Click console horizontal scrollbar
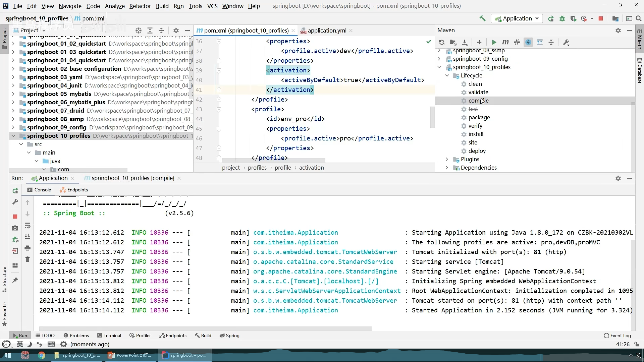The height and width of the screenshot is (362, 644). click(x=205, y=328)
